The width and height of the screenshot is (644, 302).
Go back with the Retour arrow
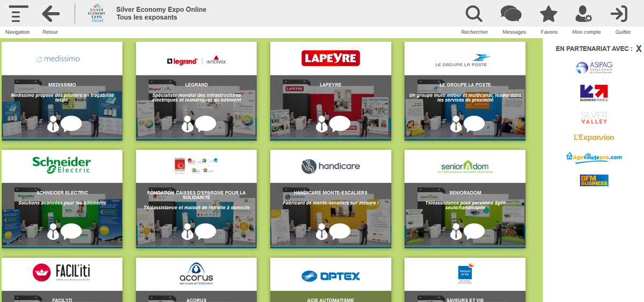[50, 13]
